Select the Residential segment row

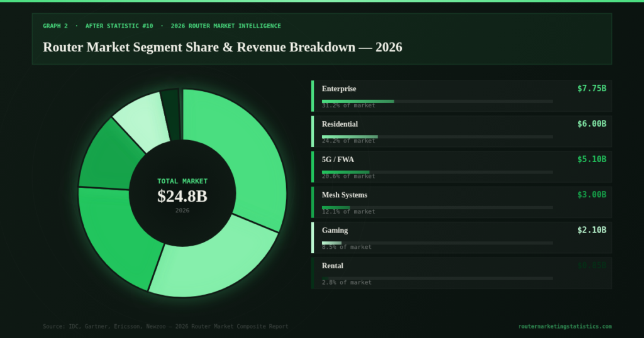pos(462,131)
